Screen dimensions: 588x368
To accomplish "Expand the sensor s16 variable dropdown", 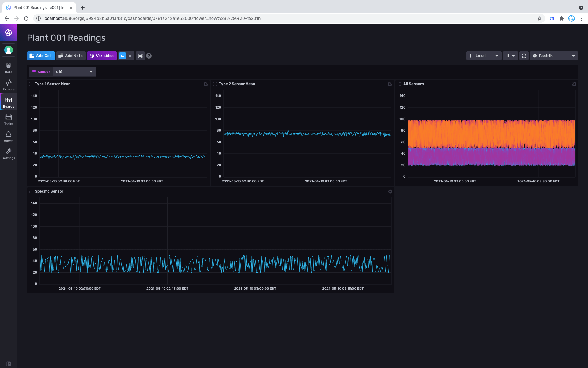I will (x=74, y=72).
